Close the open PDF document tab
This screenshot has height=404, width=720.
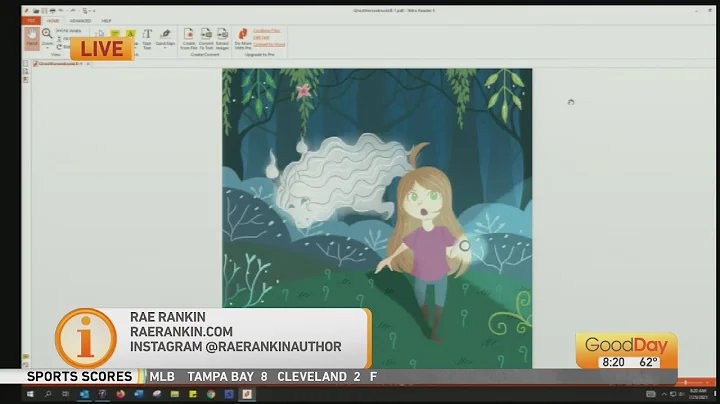click(88, 64)
